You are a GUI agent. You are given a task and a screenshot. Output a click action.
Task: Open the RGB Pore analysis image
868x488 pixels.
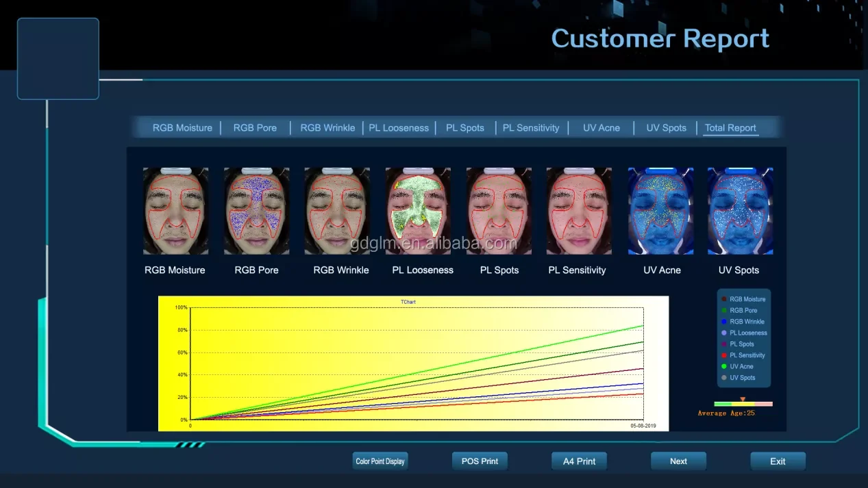(x=256, y=210)
